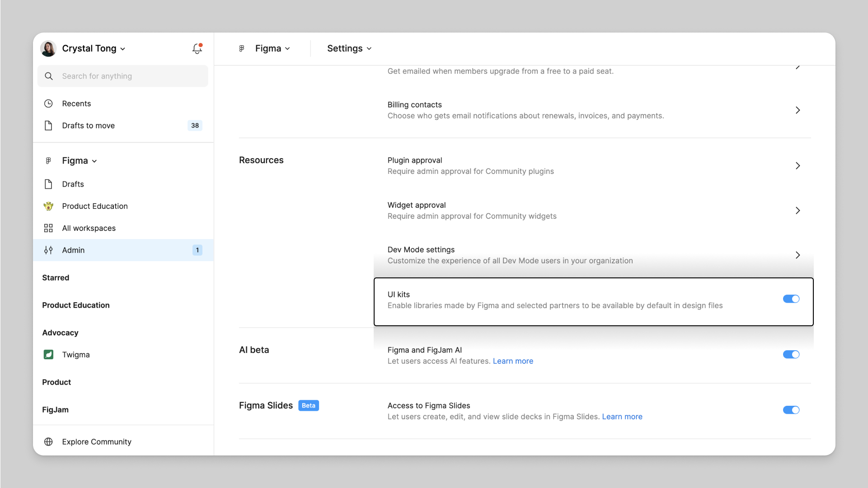The height and width of the screenshot is (488, 868).
Task: Open Plugin approval setting
Action: (x=593, y=166)
